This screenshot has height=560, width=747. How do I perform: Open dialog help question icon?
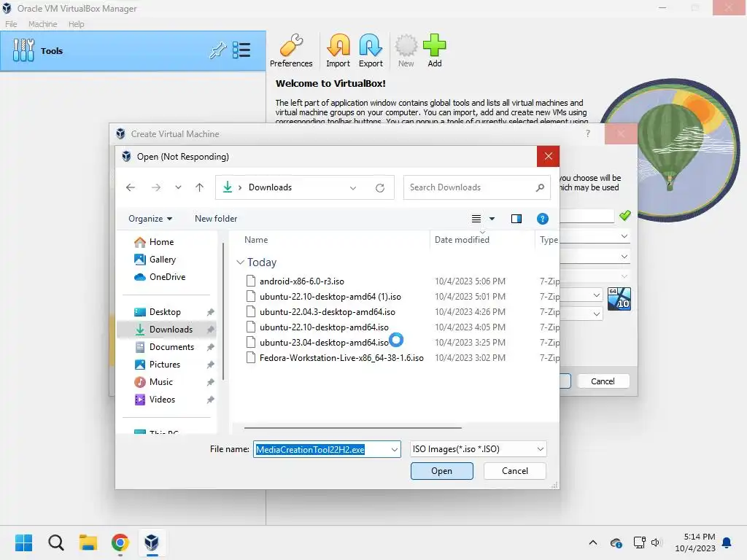pos(542,219)
